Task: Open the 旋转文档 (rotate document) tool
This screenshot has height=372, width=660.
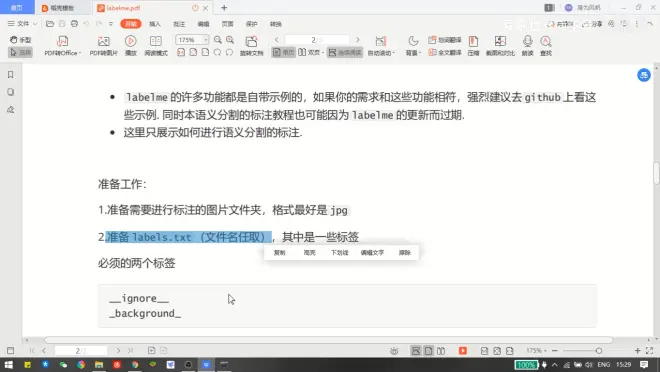Action: [251, 46]
